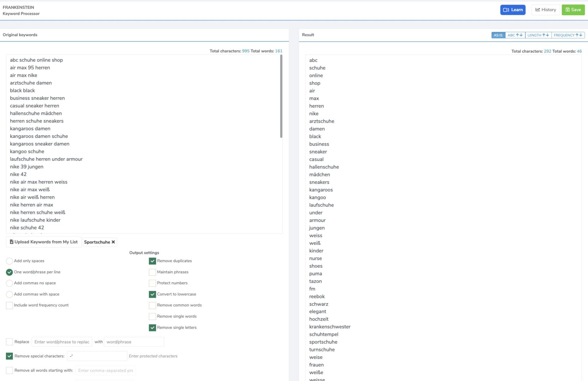This screenshot has width=588, height=381.
Task: Select Add only spaces radio option
Action: pyautogui.click(x=10, y=261)
